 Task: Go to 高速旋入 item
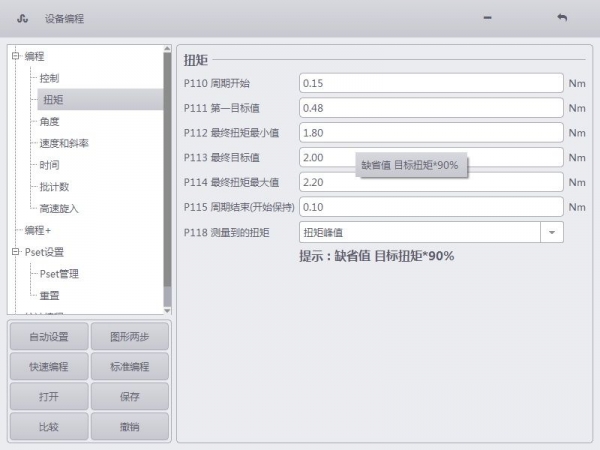click(x=59, y=208)
